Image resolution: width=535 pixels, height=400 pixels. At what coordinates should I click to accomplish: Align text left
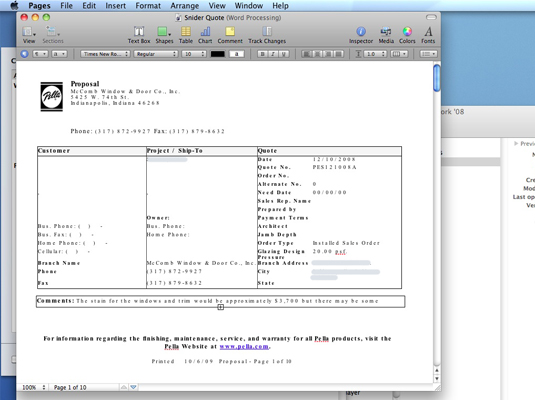pyautogui.click(x=306, y=54)
